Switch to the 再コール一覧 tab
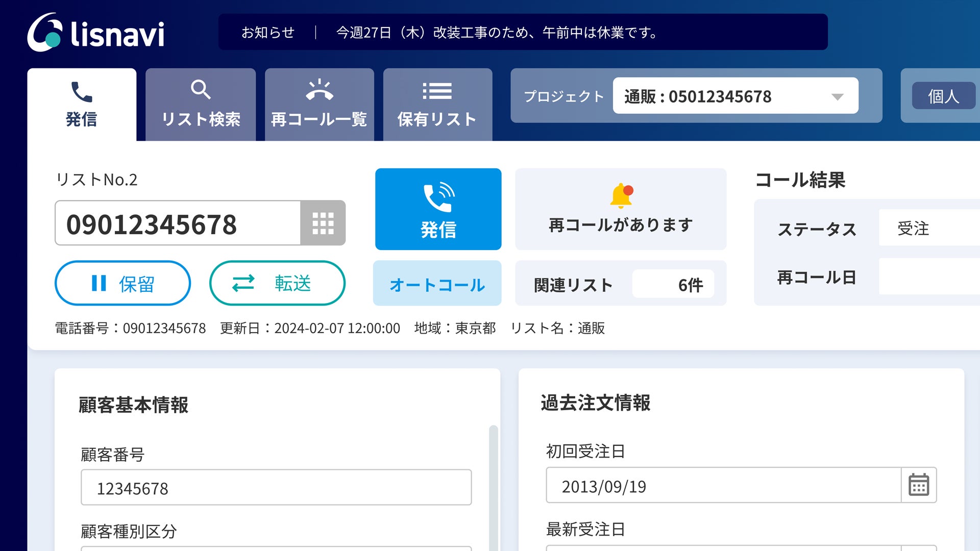Image resolution: width=980 pixels, height=551 pixels. (319, 105)
